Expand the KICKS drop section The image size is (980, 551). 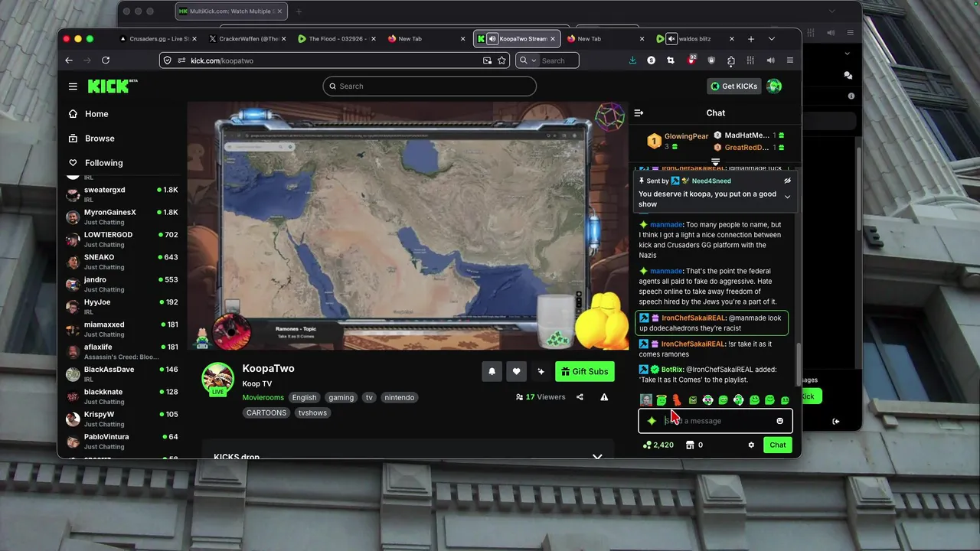(597, 457)
